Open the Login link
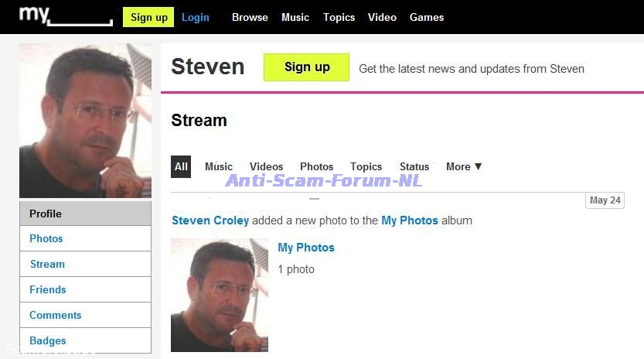 (196, 17)
